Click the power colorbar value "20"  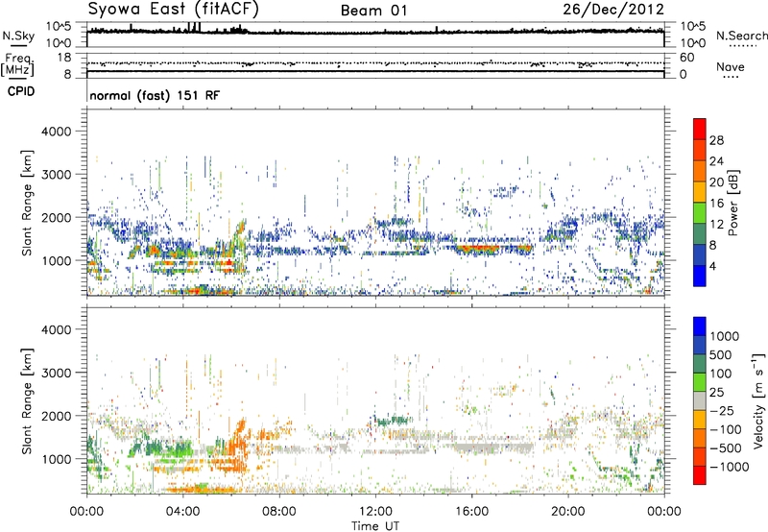[716, 182]
